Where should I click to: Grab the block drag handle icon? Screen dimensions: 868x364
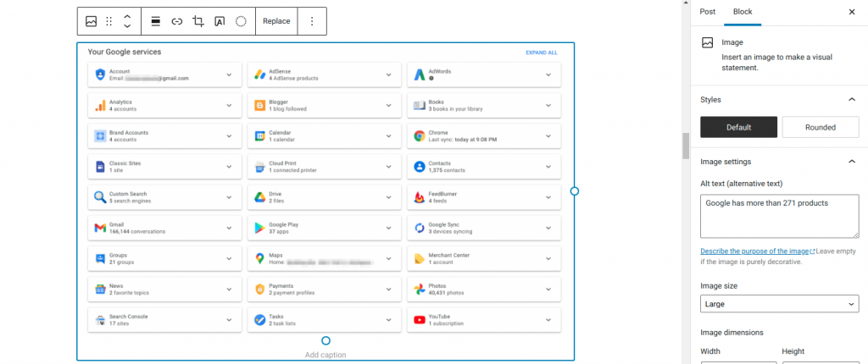pos(109,21)
